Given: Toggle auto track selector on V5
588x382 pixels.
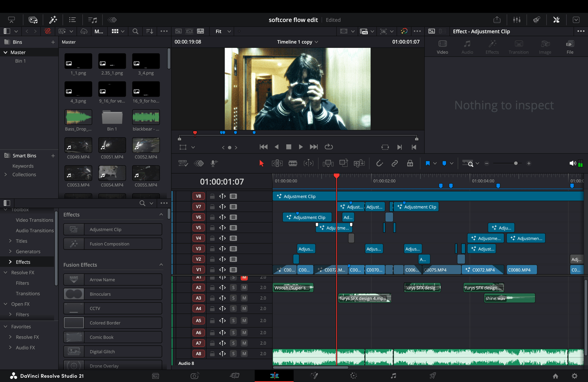Looking at the screenshot, I should click(222, 228).
